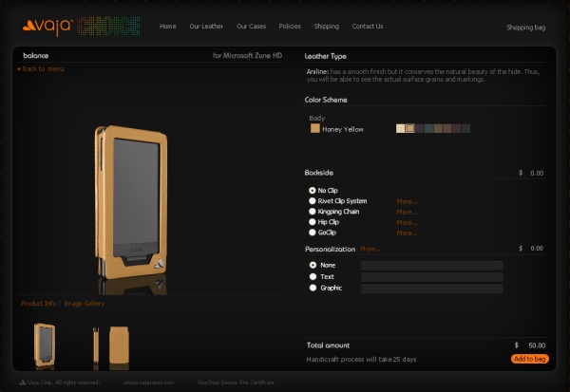Open More link for Rivet Clip System
The image size is (570, 392).
tap(407, 201)
